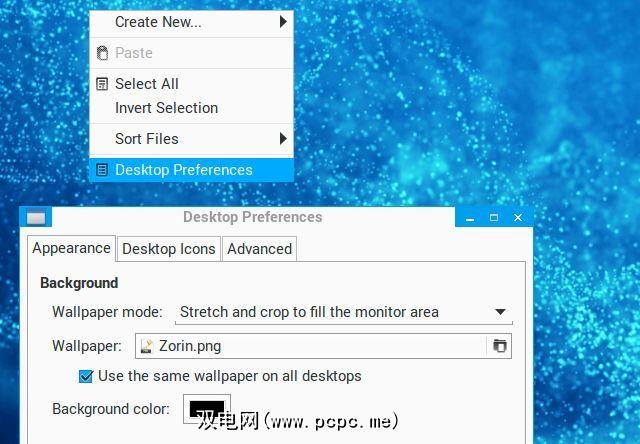
Task: Open the black Background color swatch
Action: coord(207,408)
